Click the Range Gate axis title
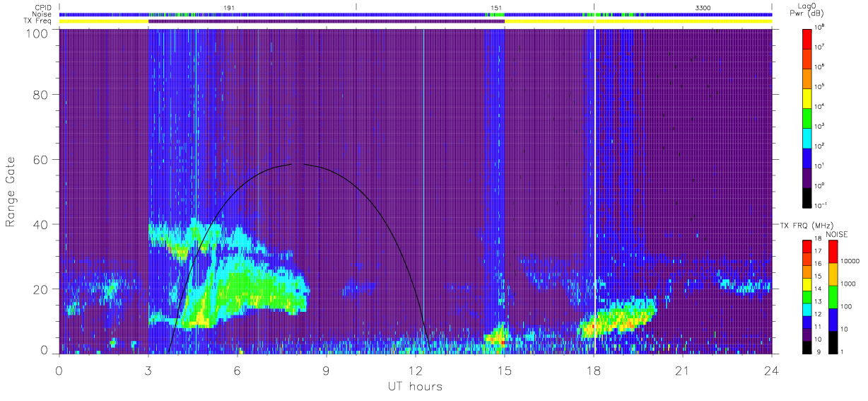The height and width of the screenshot is (401, 868). pyautogui.click(x=12, y=191)
